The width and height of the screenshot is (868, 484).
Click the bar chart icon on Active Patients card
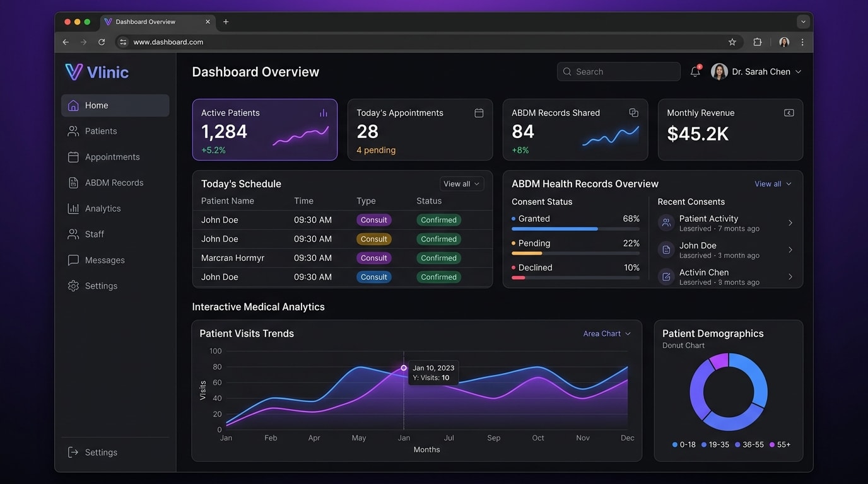coord(323,113)
